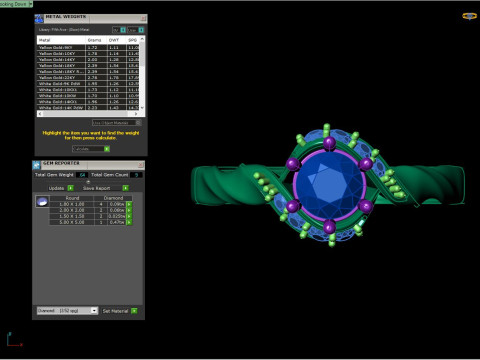Viewport: 480px width, 360px height.
Task: Click the left teal arrow in Library row
Action: click(x=123, y=30)
